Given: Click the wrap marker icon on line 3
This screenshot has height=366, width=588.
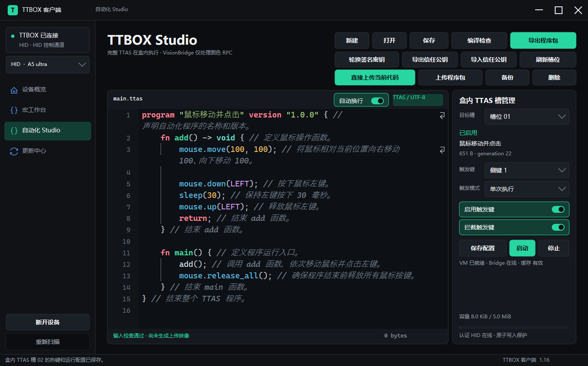Looking at the screenshot, I should coord(442,150).
